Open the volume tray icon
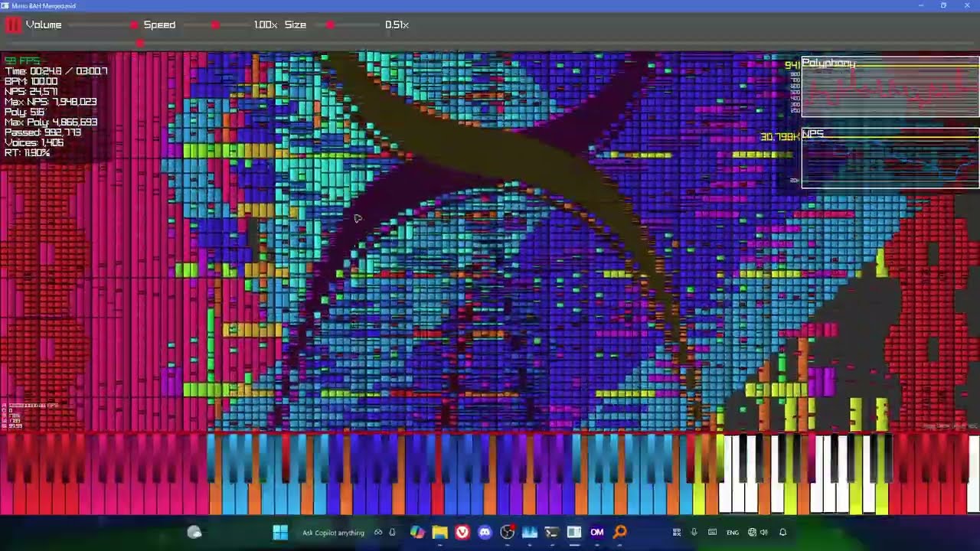This screenshot has width=980, height=551. (763, 533)
